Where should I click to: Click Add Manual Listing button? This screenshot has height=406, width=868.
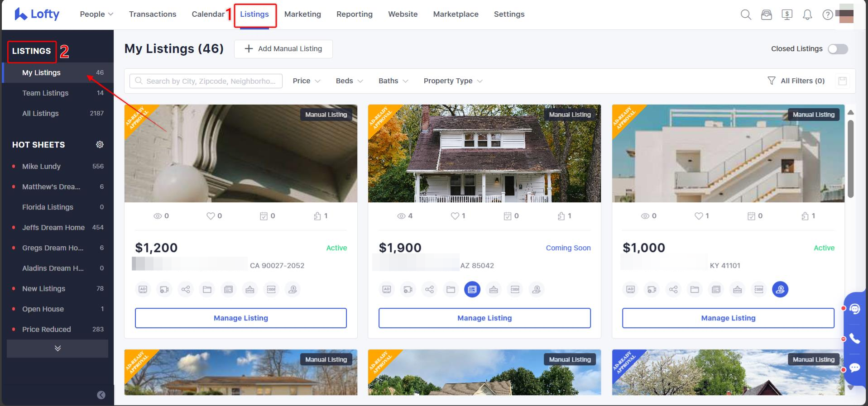click(283, 49)
